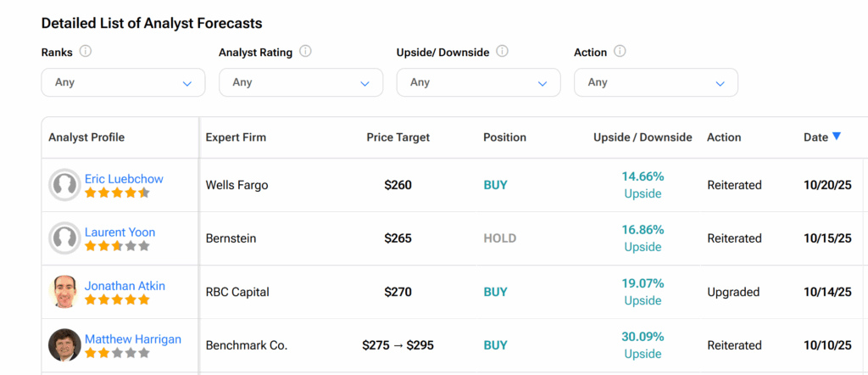Click the blue sort arrow beside Date
This screenshot has height=375, width=868.
[x=837, y=137]
